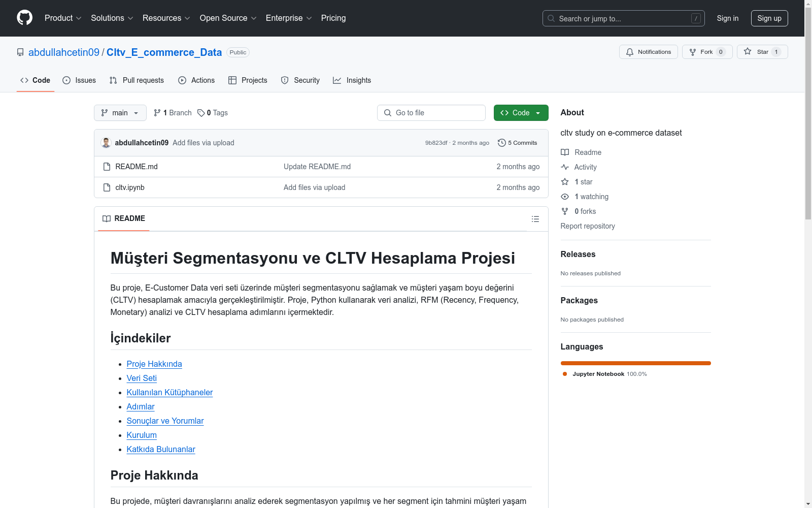Screen dimensions: 812x508
Task: Open the Pull requests tab
Action: 137,80
